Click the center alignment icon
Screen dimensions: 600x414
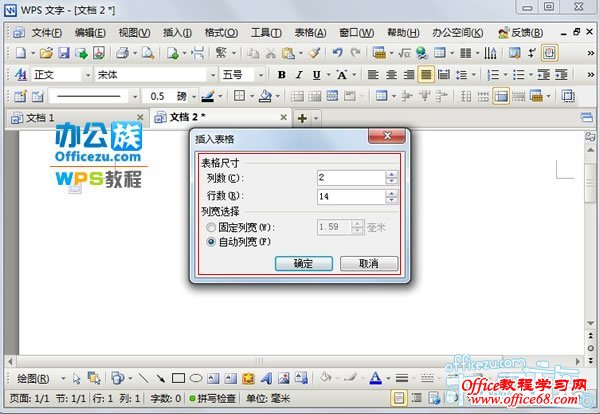tap(390, 74)
